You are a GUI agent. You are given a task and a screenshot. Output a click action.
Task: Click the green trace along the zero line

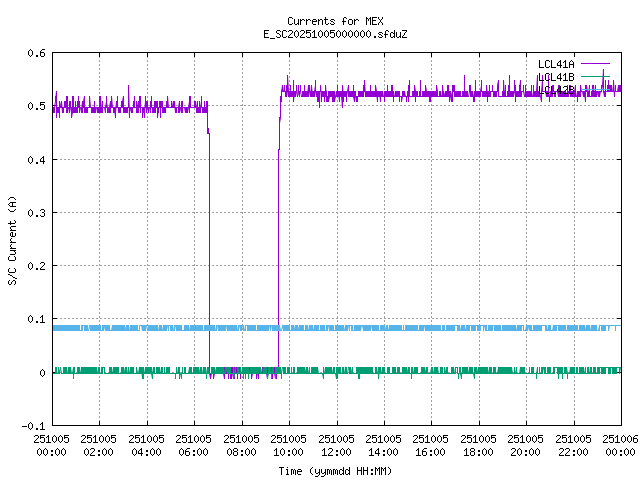click(450, 371)
